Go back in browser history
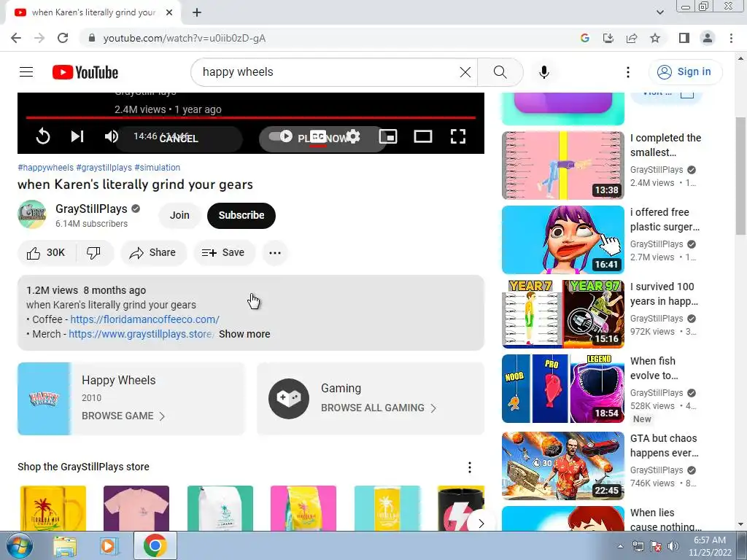 [x=16, y=38]
